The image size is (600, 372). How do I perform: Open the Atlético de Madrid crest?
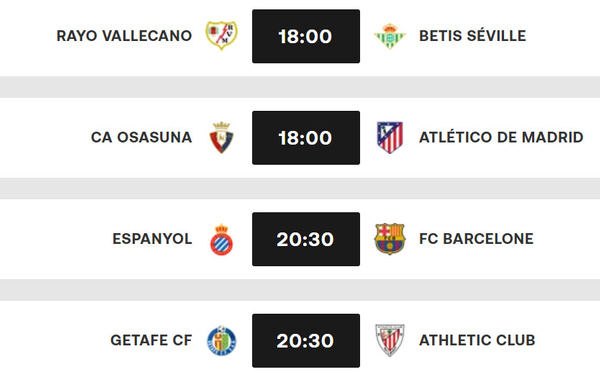(390, 137)
